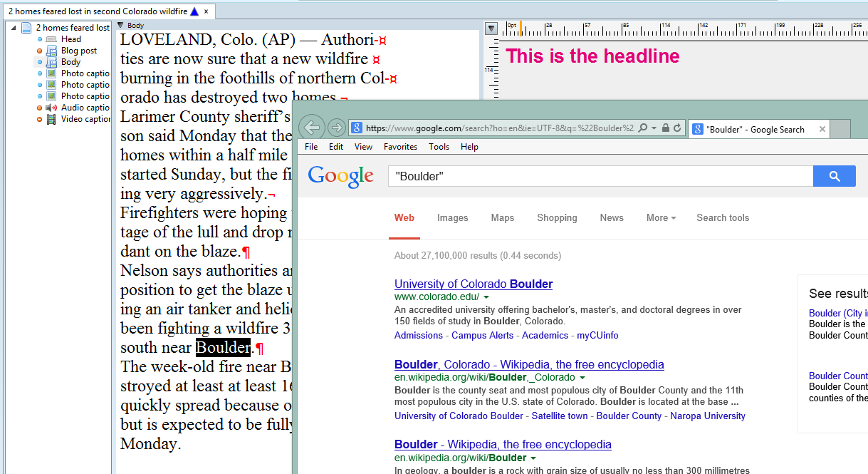Open the Help menu in the browser
868x474 pixels.
click(469, 147)
